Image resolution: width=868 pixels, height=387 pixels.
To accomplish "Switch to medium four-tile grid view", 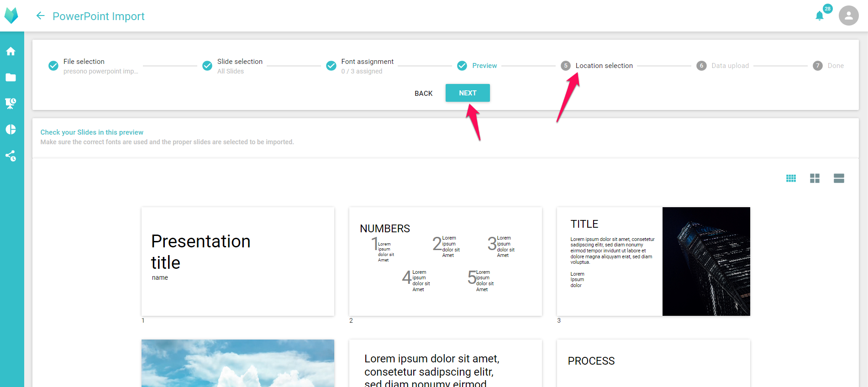I will (x=815, y=178).
